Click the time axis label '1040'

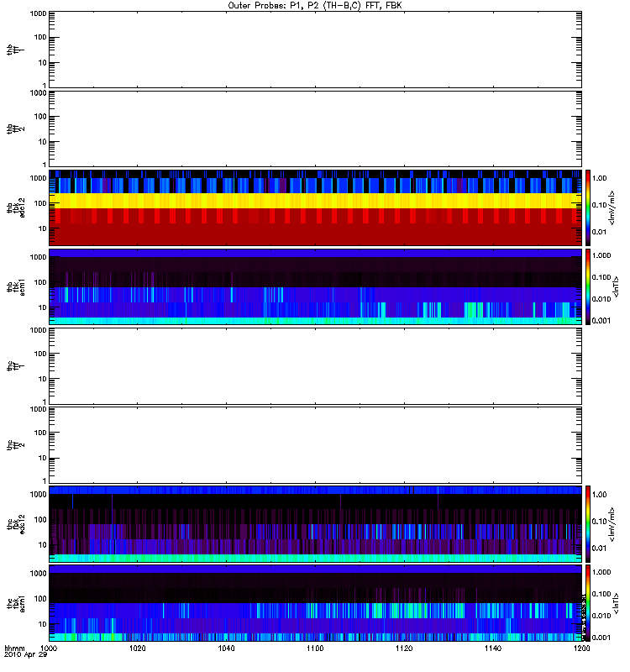click(x=226, y=648)
